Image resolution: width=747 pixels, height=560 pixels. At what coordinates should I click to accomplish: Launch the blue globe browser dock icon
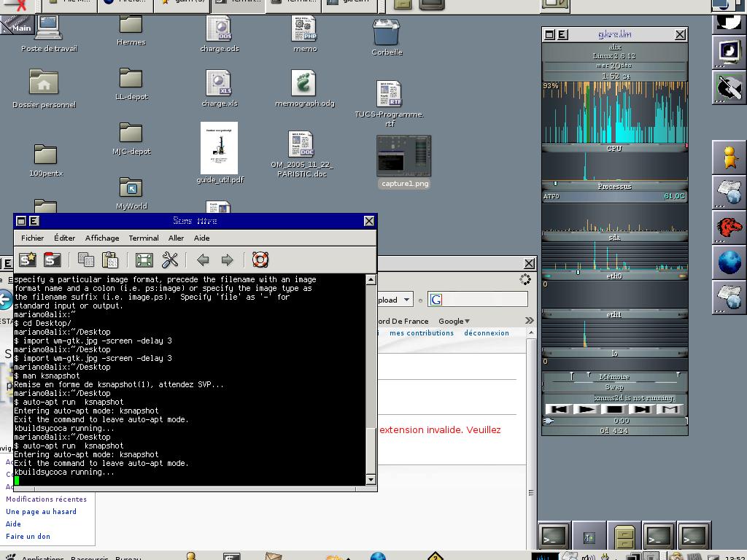729,262
